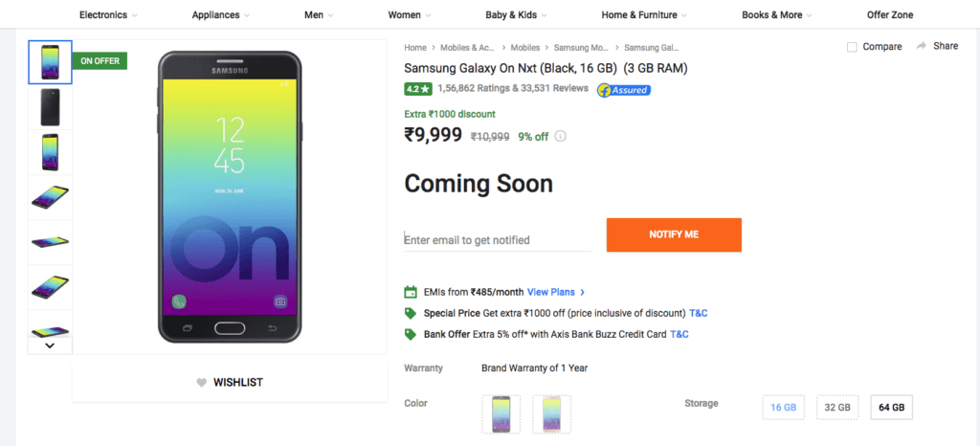Expand the thumbnail list down chevron
Image resolution: width=980 pixels, height=446 pixels.
[50, 346]
